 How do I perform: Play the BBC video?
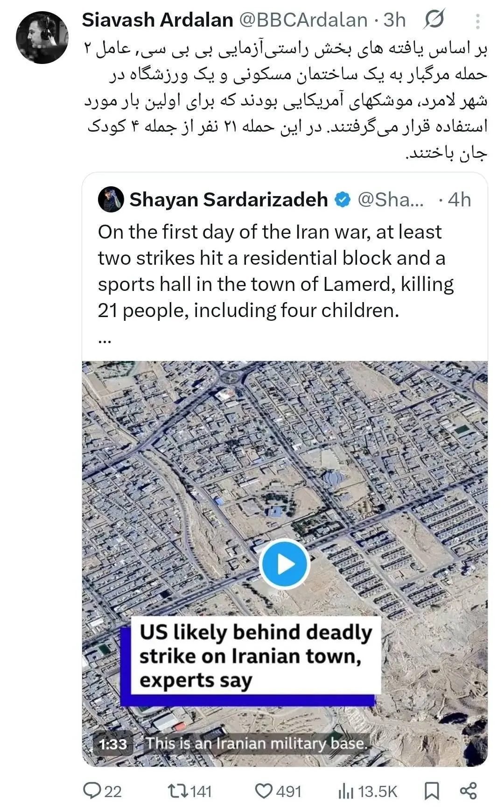285,564
